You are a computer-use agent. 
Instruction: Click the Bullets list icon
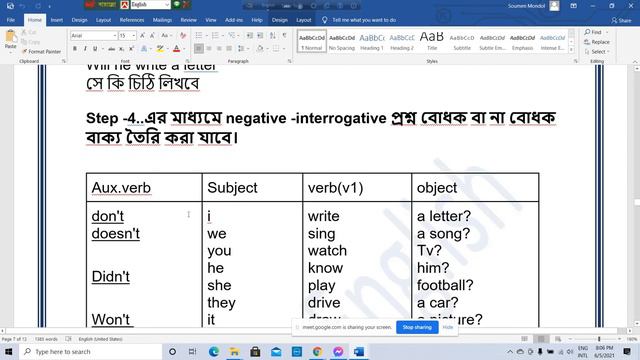[x=199, y=36]
